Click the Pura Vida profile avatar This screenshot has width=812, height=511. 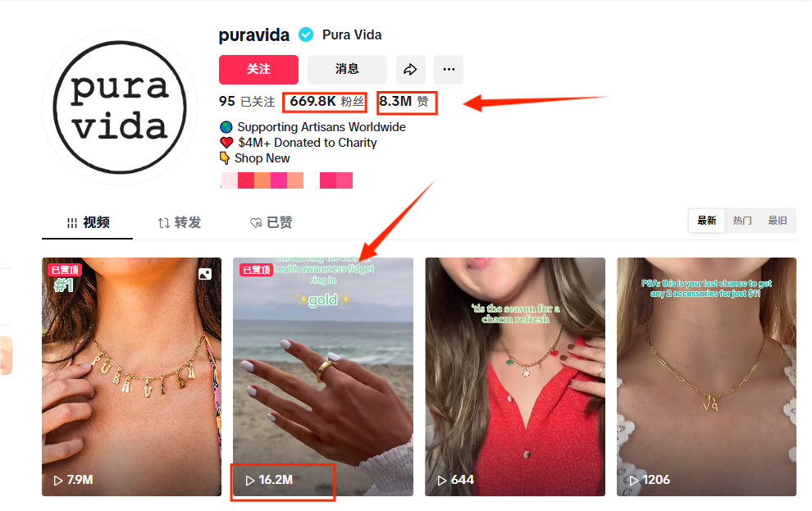pos(120,107)
